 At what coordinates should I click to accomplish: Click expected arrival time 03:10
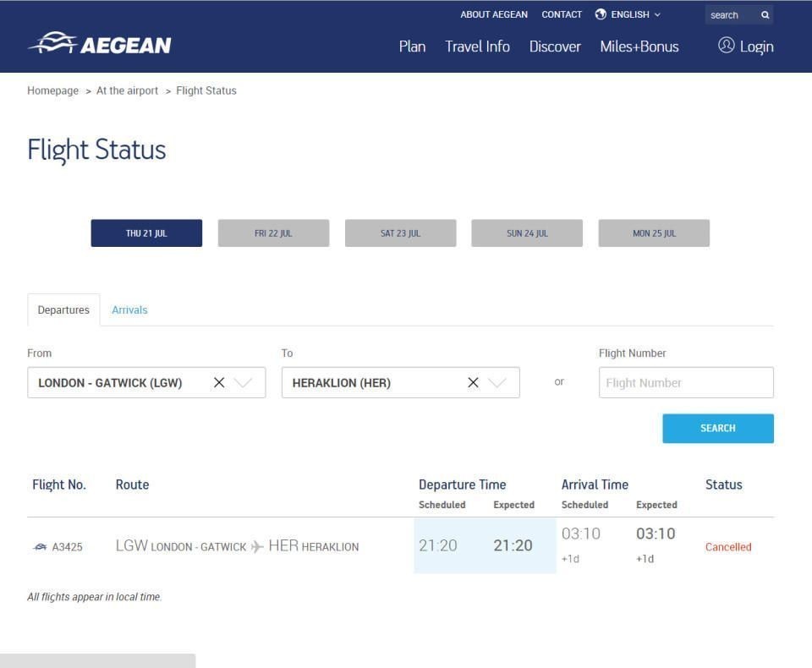coord(656,534)
